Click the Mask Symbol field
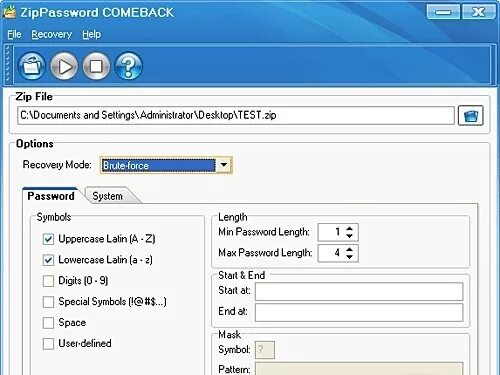500x375 pixels. [265, 350]
